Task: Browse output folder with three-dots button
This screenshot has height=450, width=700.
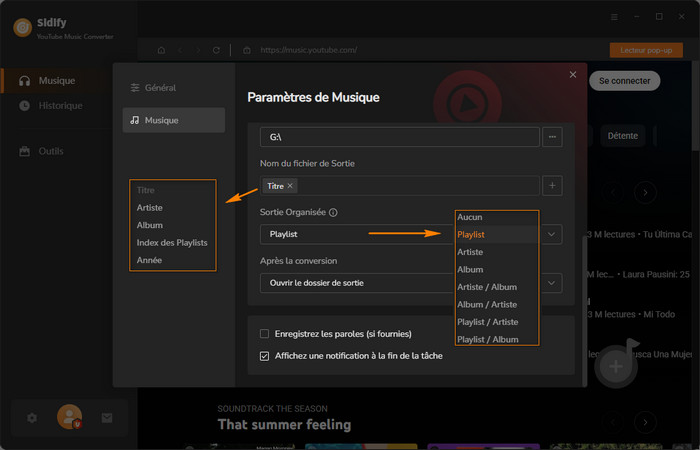Action: click(552, 135)
